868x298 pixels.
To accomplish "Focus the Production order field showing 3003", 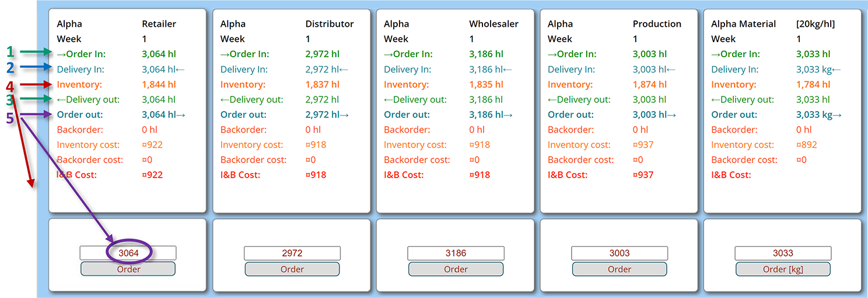I will pyautogui.click(x=619, y=253).
